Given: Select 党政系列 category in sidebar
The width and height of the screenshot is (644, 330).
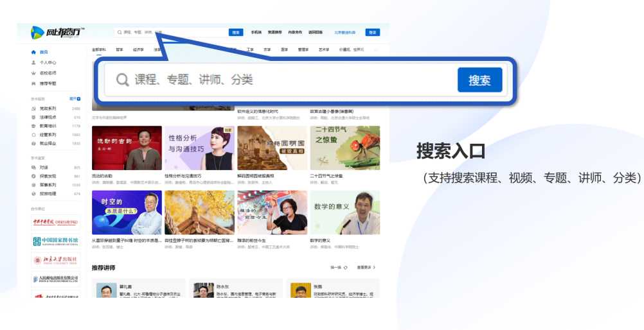Looking at the screenshot, I should (x=48, y=109).
